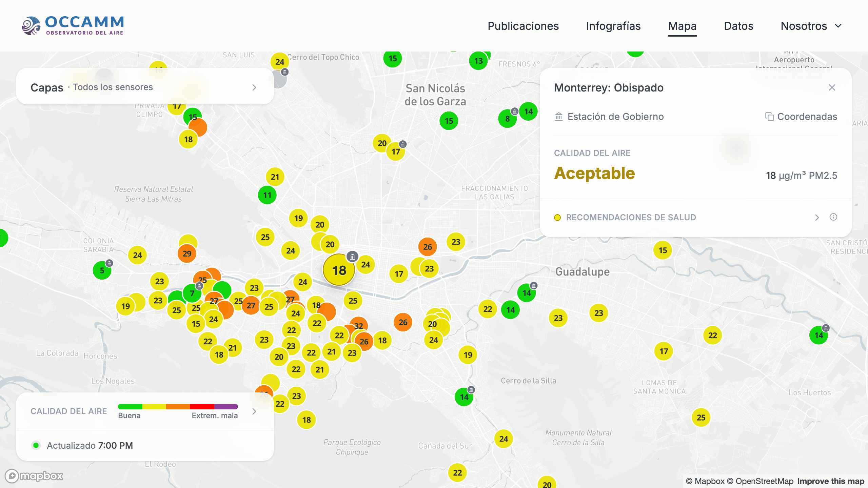Select the green 11 sensor marker
Image resolution: width=868 pixels, height=488 pixels.
tap(267, 195)
